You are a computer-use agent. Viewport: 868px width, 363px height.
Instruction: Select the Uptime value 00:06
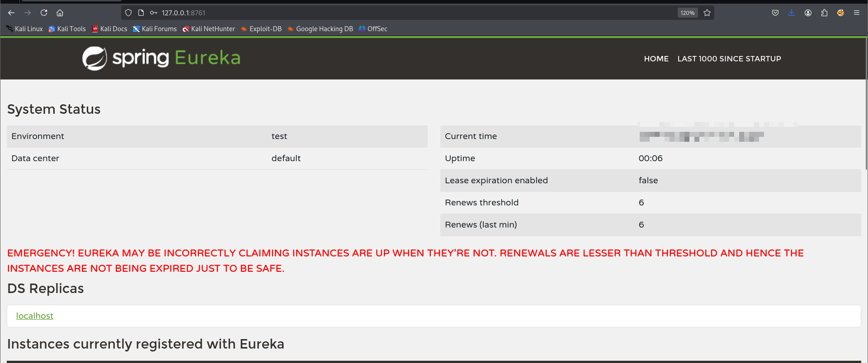click(x=650, y=158)
